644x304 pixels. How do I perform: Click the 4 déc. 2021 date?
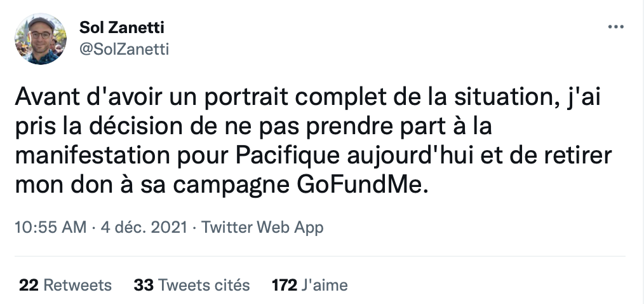(x=145, y=227)
